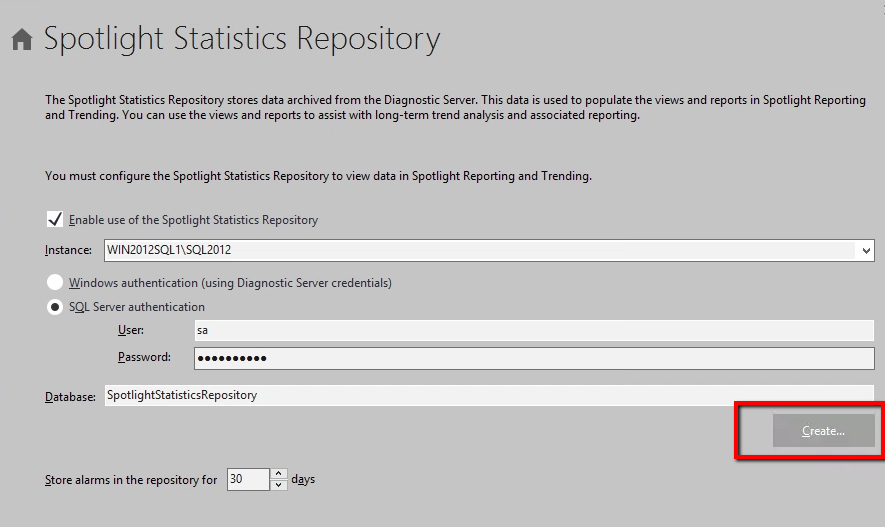
Task: Click the Home icon beside the title
Action: point(22,40)
